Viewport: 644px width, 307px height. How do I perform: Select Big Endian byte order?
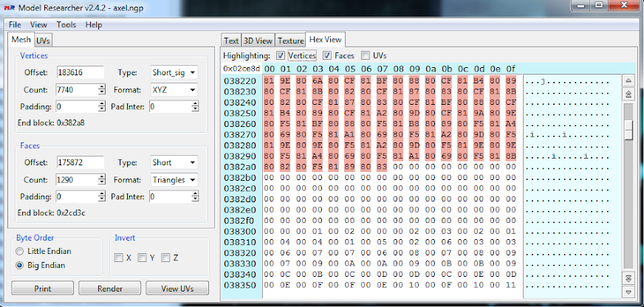[19, 266]
